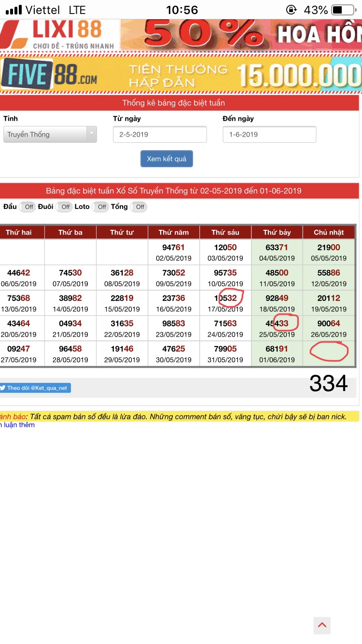Tap the FIVE88.com banner ad
362x644 pixels.
(181, 74)
